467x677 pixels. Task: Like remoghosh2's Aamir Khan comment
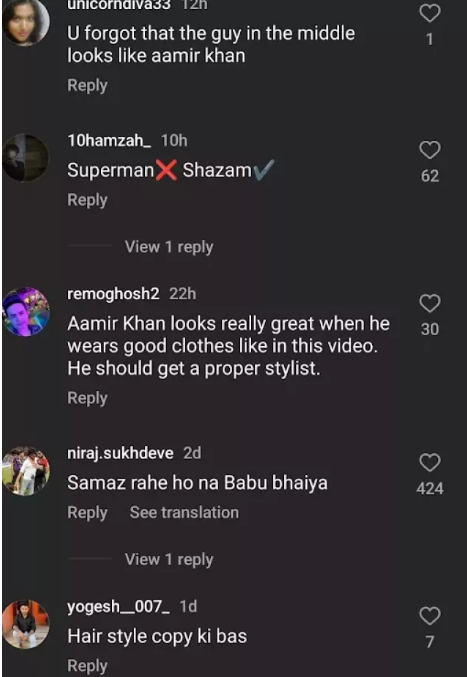click(430, 303)
